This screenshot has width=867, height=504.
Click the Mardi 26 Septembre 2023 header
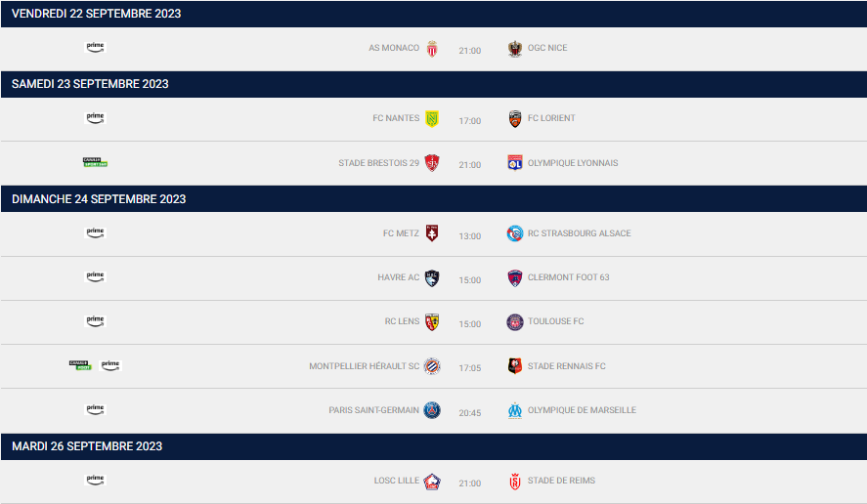click(434, 446)
